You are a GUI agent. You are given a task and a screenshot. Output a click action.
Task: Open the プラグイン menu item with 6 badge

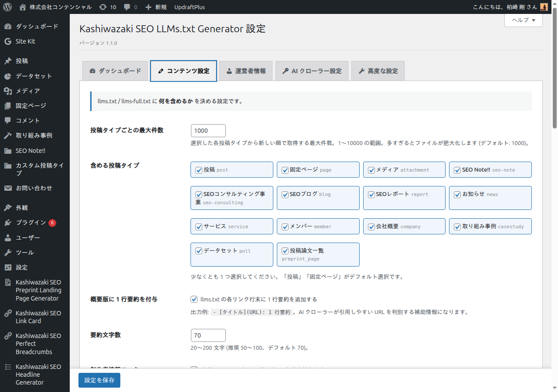(35, 223)
